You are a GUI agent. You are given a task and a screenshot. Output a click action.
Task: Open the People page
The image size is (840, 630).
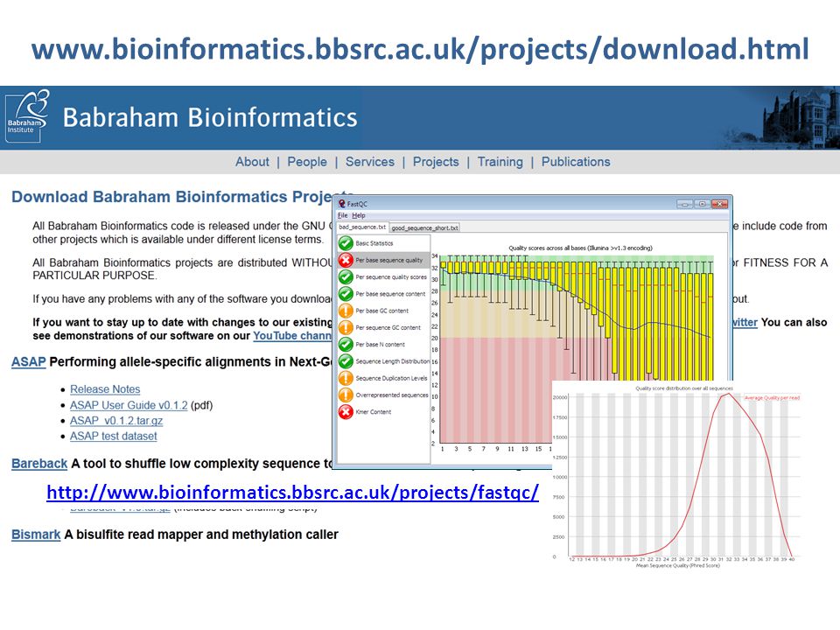(x=307, y=162)
